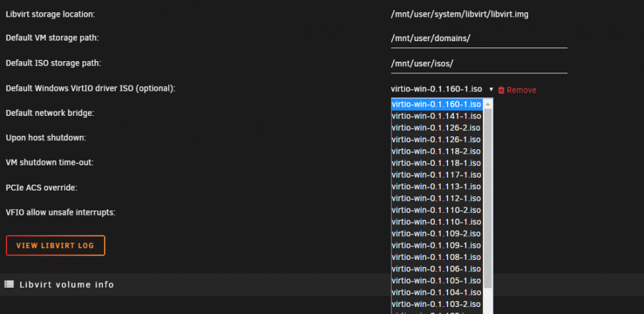Click the Default ISO storage path field
The image size is (644, 314).
click(x=479, y=64)
